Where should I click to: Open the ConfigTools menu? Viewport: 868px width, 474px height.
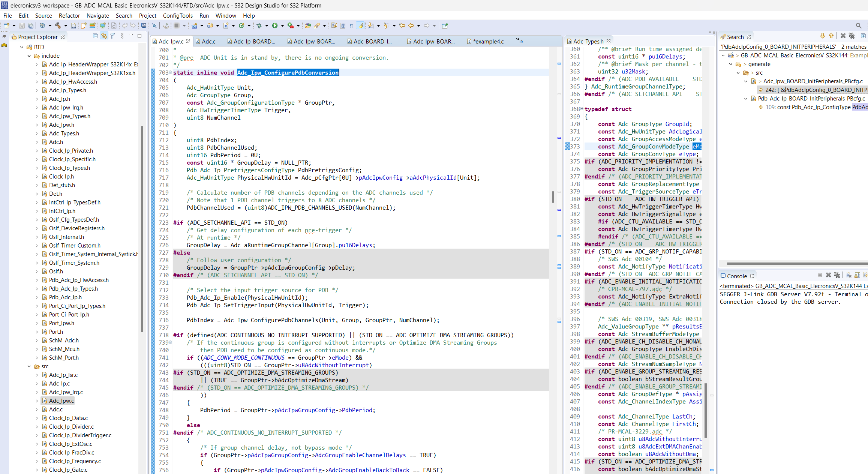point(178,15)
